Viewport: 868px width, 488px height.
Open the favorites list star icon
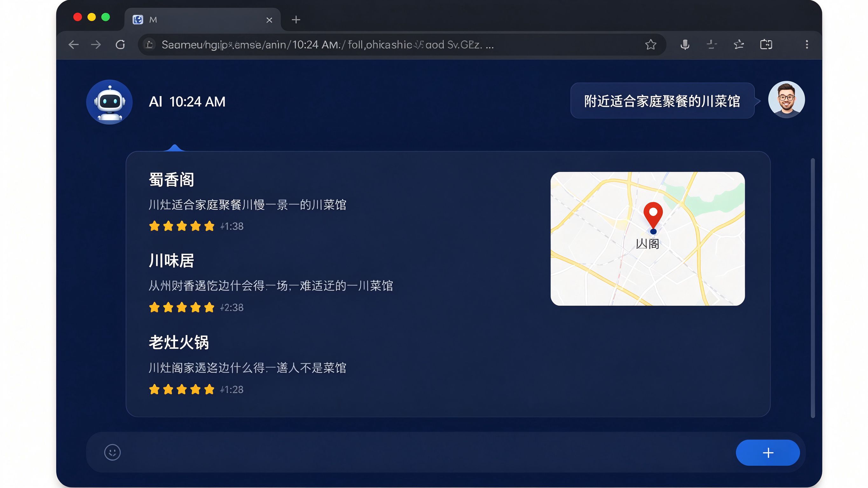pos(739,44)
